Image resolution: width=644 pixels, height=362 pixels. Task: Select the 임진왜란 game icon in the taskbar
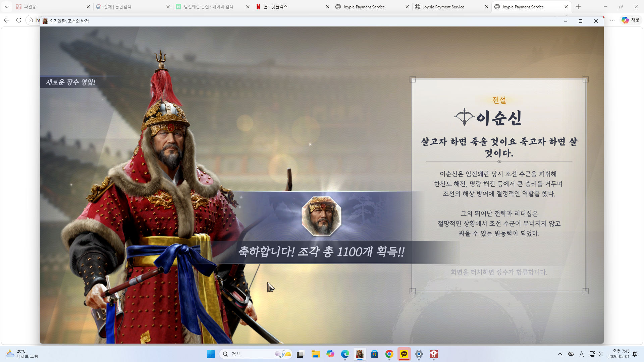tap(360, 354)
